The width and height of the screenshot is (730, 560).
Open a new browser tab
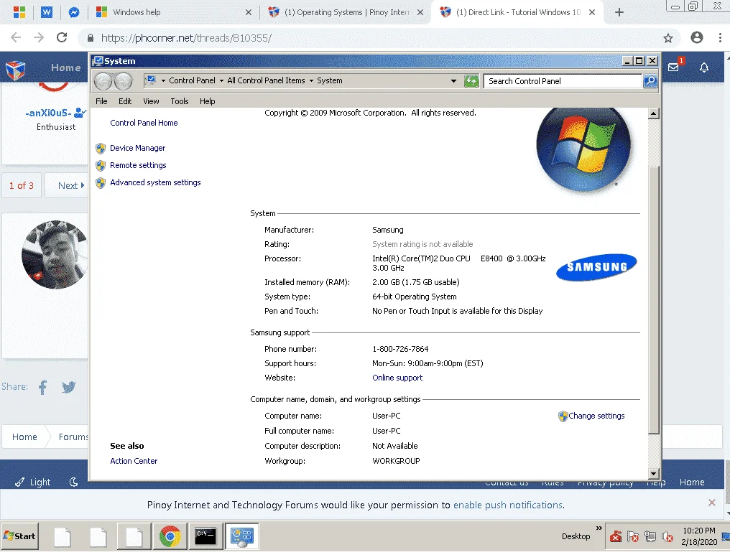point(619,12)
